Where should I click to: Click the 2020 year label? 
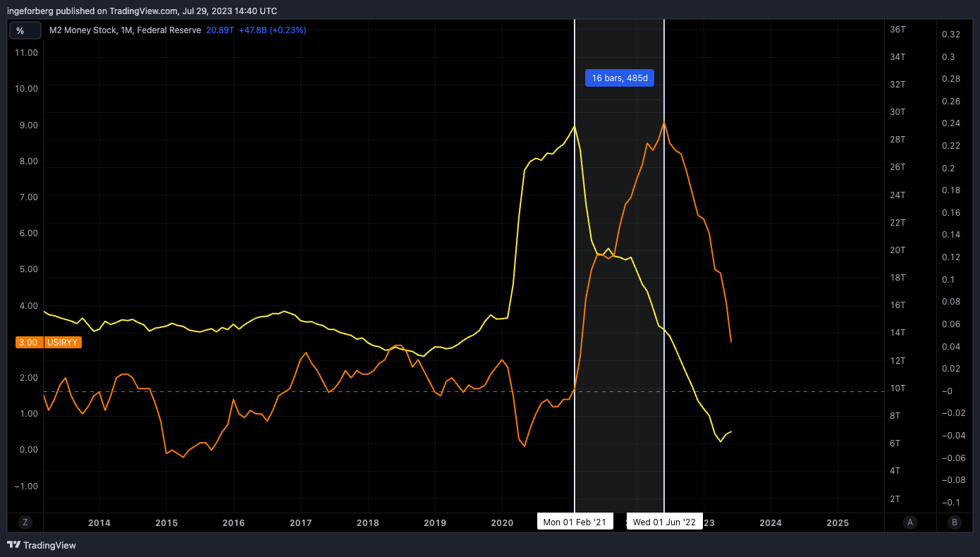pos(501,522)
